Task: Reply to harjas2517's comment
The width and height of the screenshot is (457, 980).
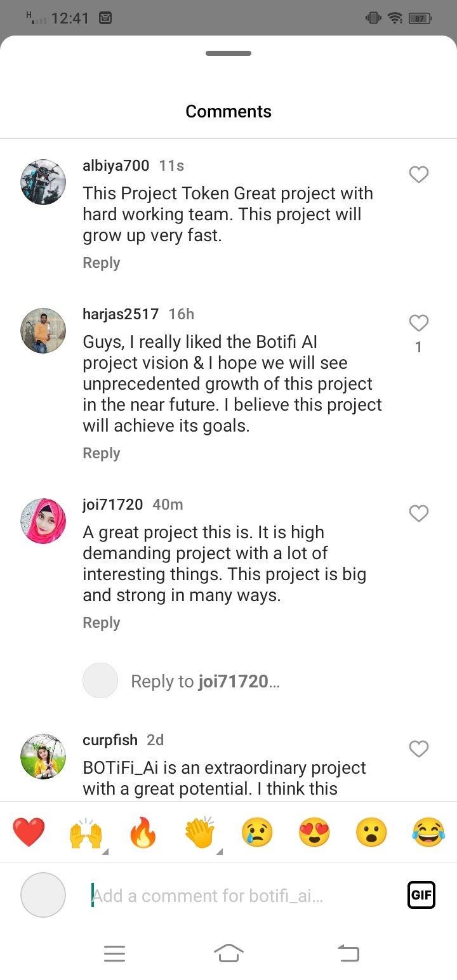Action: tap(102, 453)
